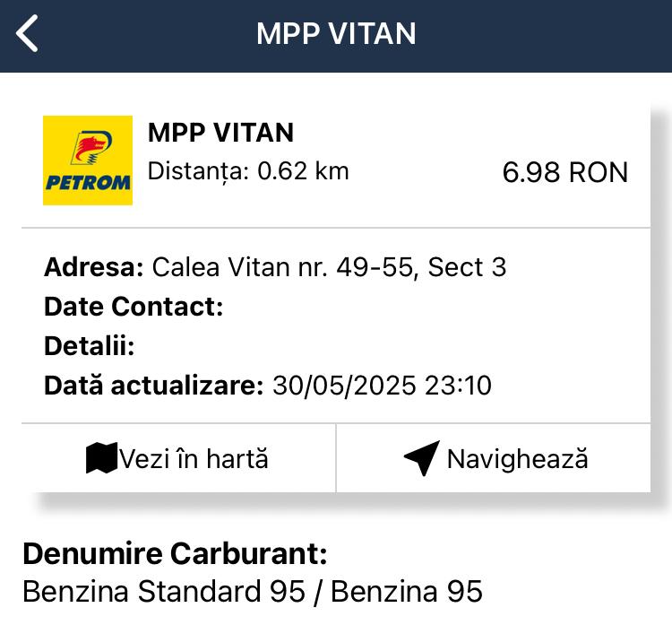Viewport: 672px width, 625px height.
Task: Click the 'Denumire Carburant:' heading
Action: pos(175,553)
